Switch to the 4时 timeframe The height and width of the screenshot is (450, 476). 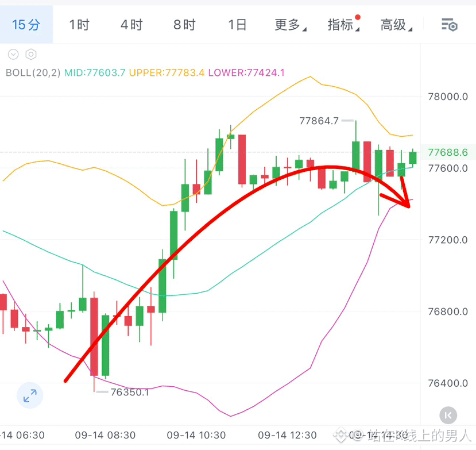(x=131, y=25)
